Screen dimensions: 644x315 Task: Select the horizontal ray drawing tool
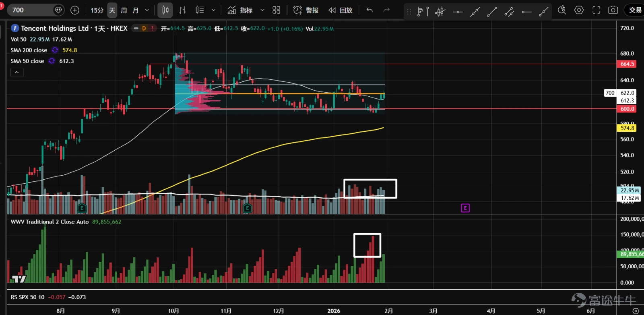(526, 12)
